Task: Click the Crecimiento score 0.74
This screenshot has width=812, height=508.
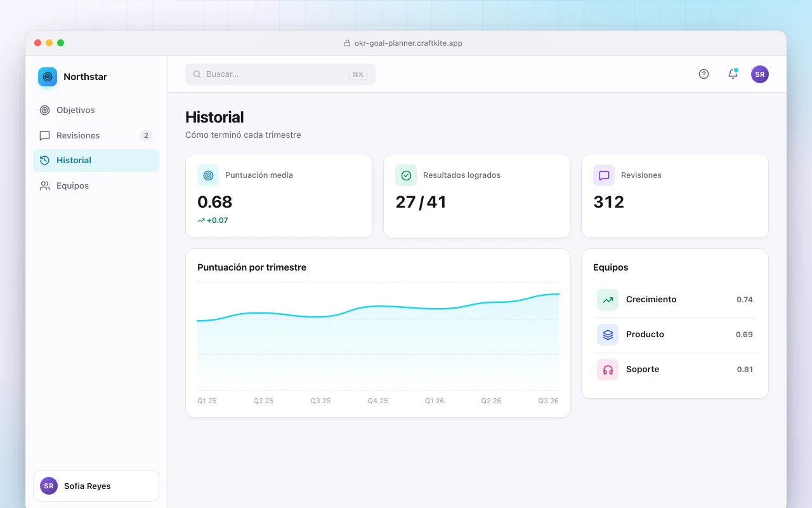Action: (745, 300)
